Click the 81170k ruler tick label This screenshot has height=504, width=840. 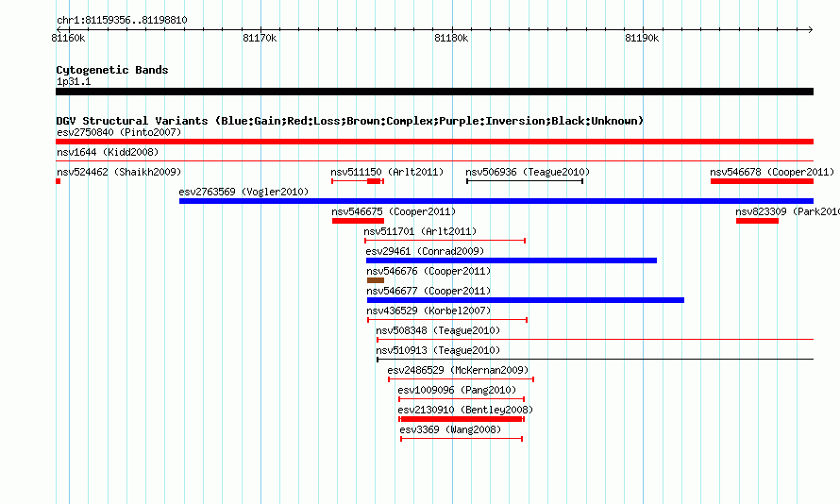(x=260, y=38)
